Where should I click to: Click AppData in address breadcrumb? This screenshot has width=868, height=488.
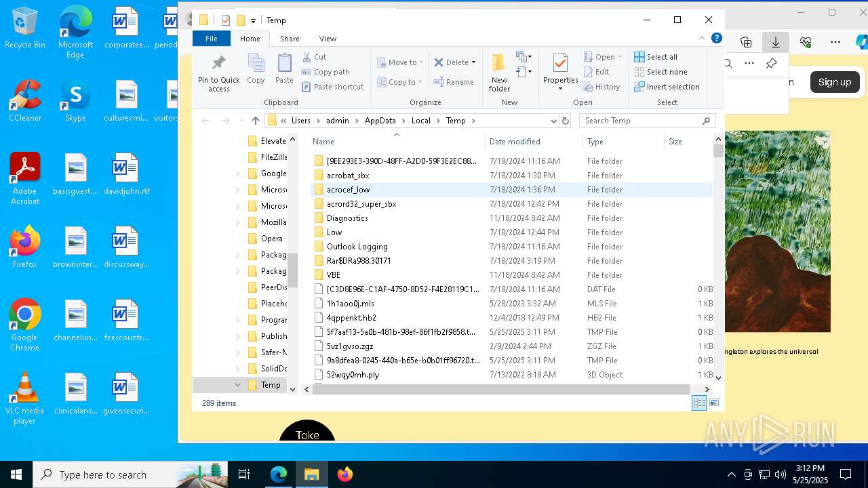pyautogui.click(x=380, y=121)
